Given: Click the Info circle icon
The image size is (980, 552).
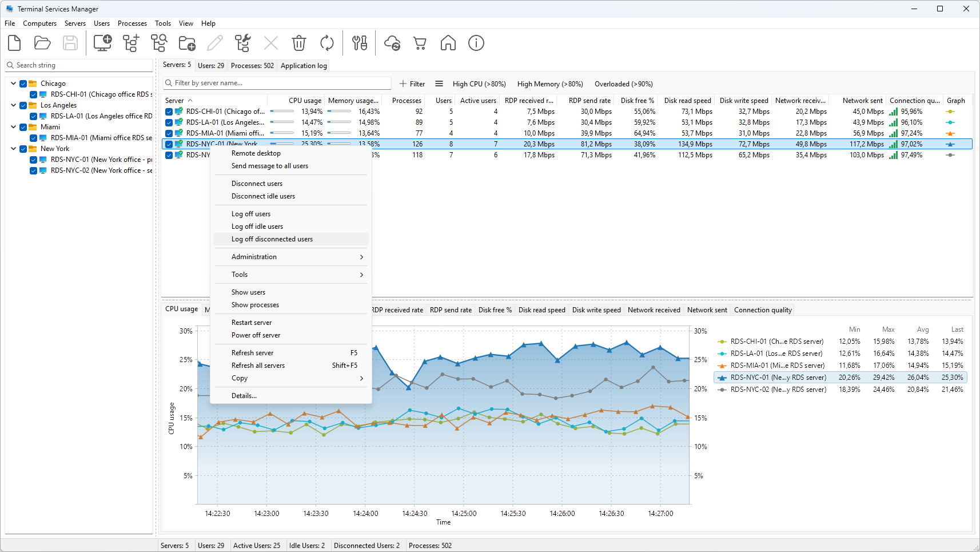Looking at the screenshot, I should (476, 43).
